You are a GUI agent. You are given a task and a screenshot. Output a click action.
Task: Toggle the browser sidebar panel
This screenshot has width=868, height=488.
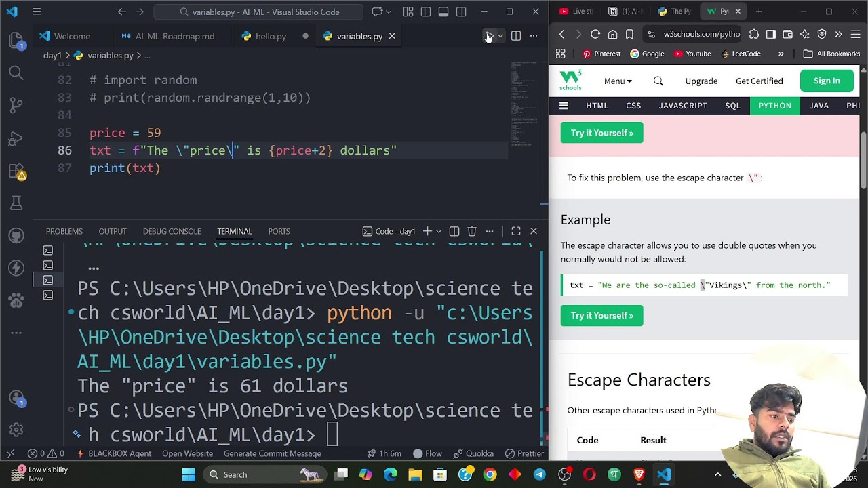pyautogui.click(x=771, y=34)
